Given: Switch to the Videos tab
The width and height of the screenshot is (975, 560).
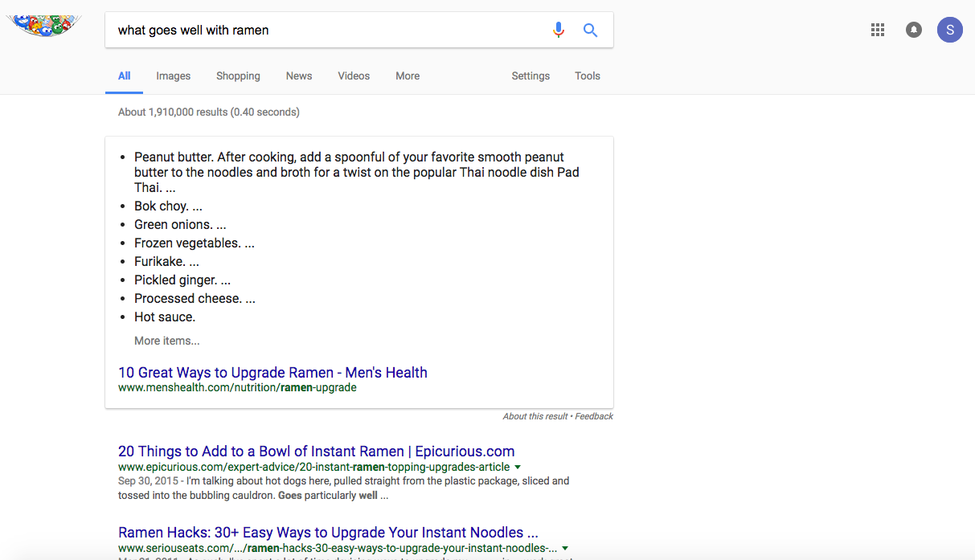Looking at the screenshot, I should point(354,76).
